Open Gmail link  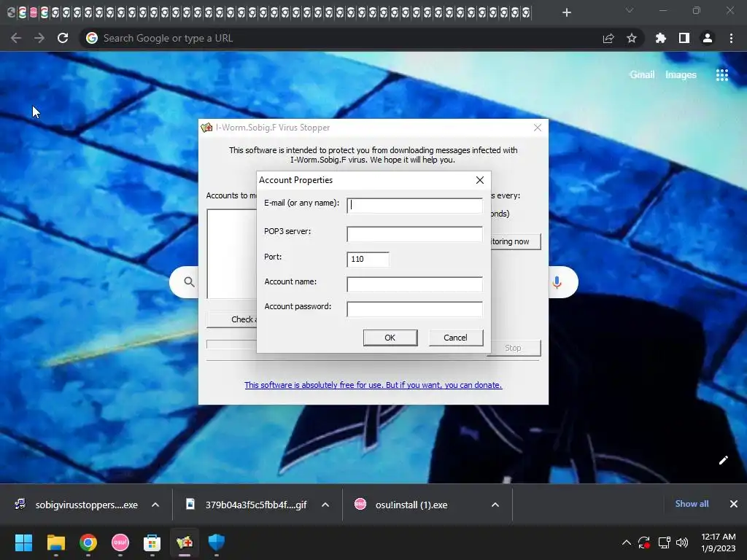[x=642, y=75]
